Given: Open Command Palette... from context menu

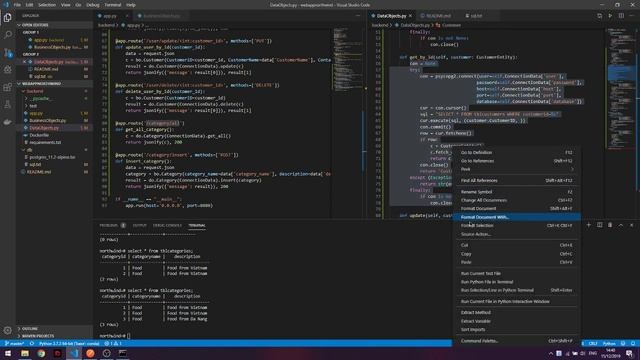Looking at the screenshot, I should tap(516, 340).
